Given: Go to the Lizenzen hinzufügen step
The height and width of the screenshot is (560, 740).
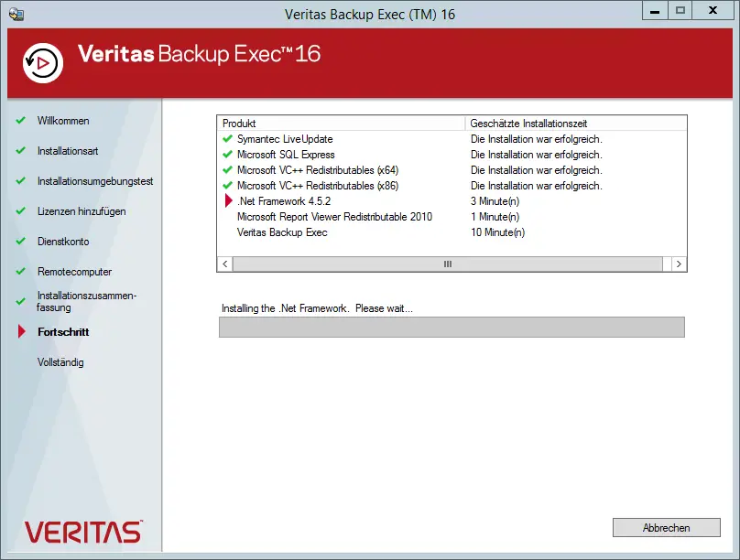Looking at the screenshot, I should pos(82,211).
